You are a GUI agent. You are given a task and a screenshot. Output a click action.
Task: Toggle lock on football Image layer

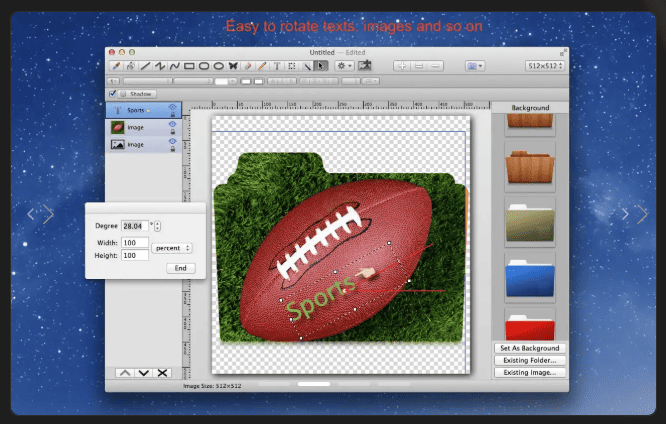click(x=173, y=131)
